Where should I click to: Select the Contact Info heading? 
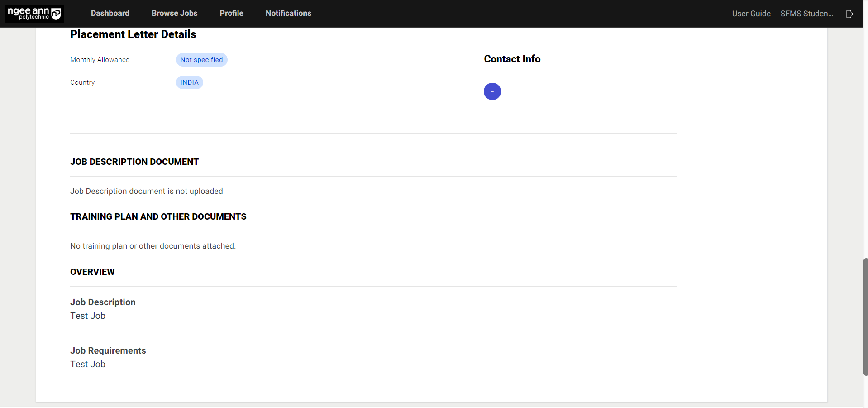click(x=512, y=59)
